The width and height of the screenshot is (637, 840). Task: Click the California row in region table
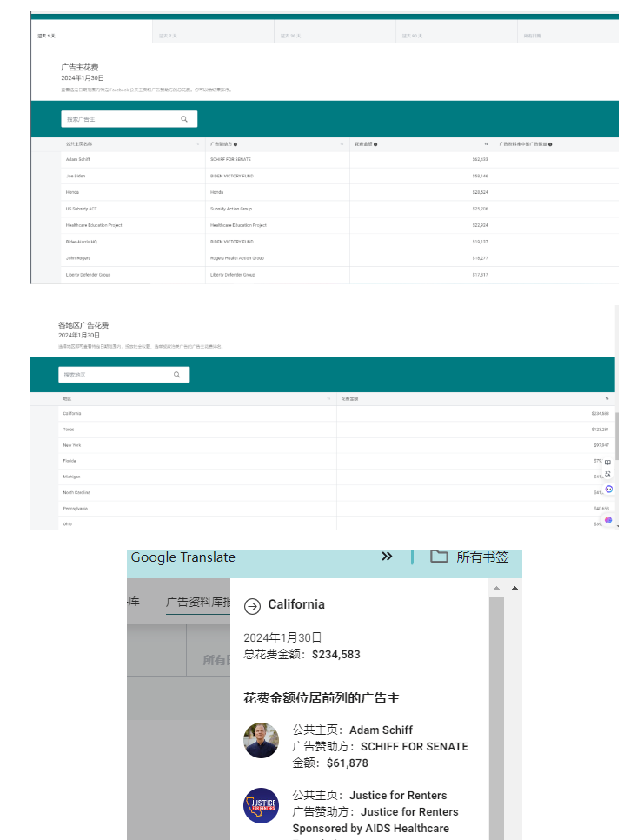336,413
